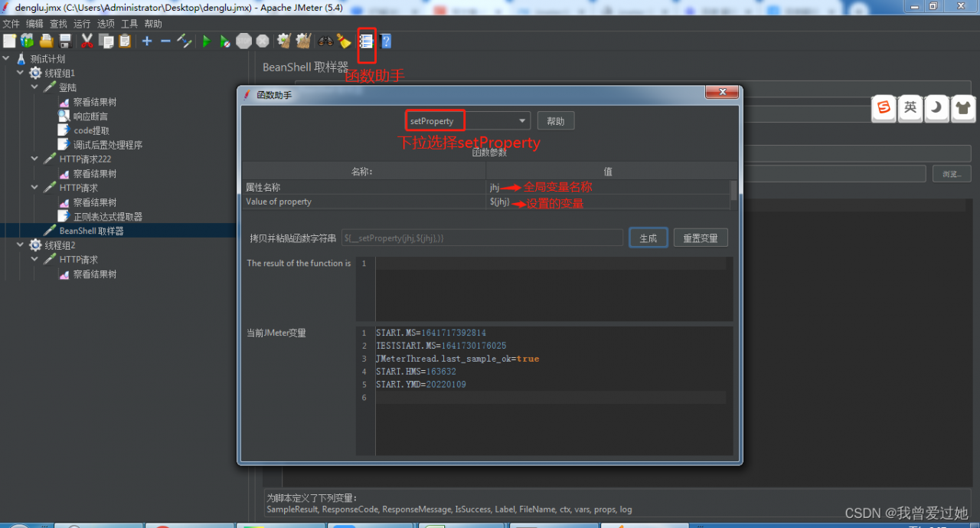
Task: Click the function string input field
Action: coord(482,238)
